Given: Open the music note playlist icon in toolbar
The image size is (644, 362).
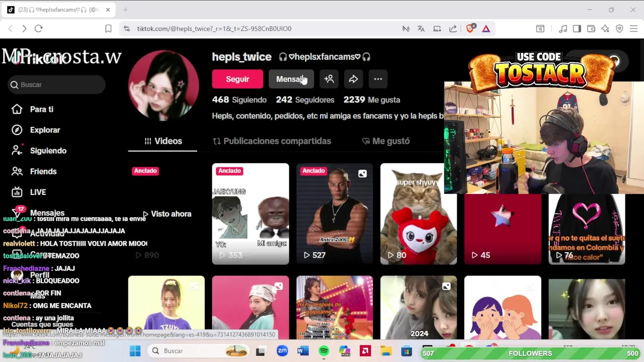Looking at the screenshot, I should coord(563,29).
